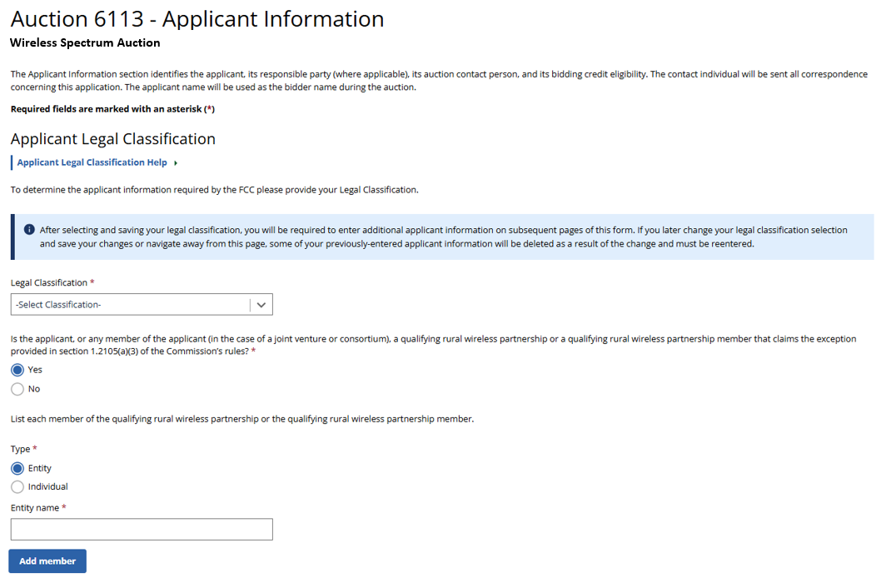Click the chevron of Select Classification box
This screenshot has height=588, width=896.
tap(261, 305)
